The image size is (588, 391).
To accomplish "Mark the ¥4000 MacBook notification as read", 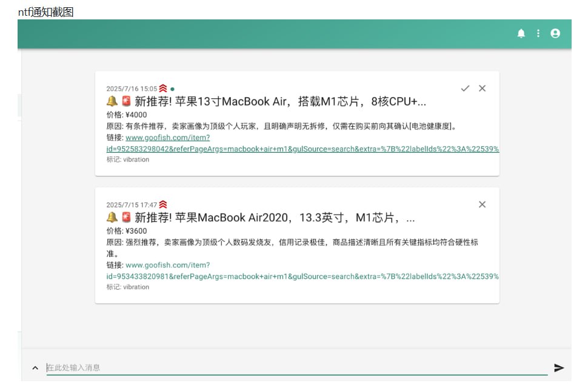I will 465,89.
